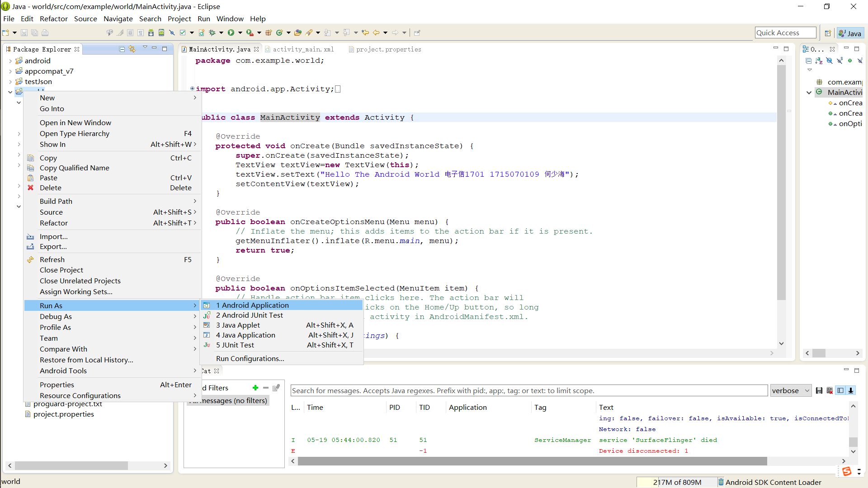Collapse MainActivity node in the Outline
Image resolution: width=868 pixels, height=488 pixels.
pyautogui.click(x=809, y=93)
